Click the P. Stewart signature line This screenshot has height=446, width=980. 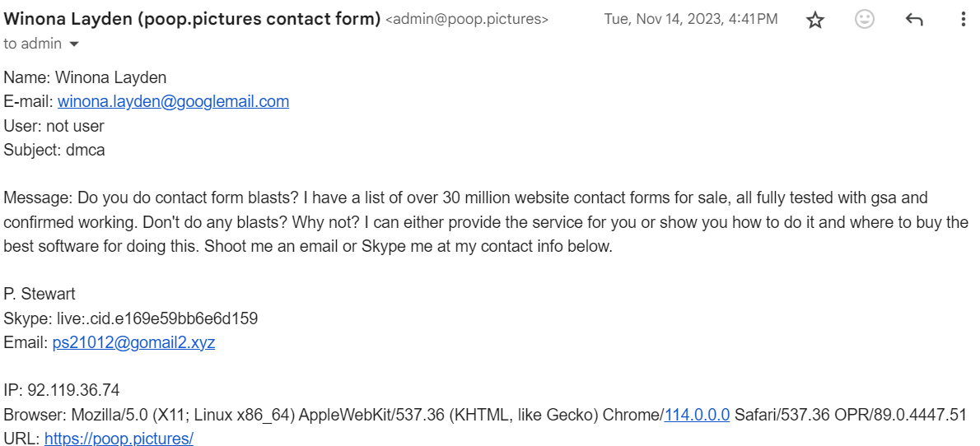(x=40, y=295)
